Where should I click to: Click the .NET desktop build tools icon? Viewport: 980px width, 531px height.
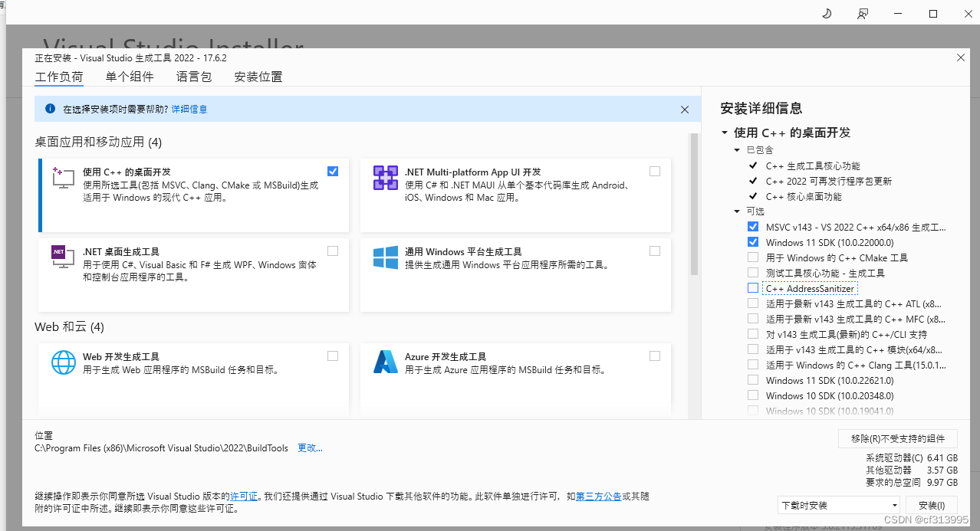pos(63,257)
